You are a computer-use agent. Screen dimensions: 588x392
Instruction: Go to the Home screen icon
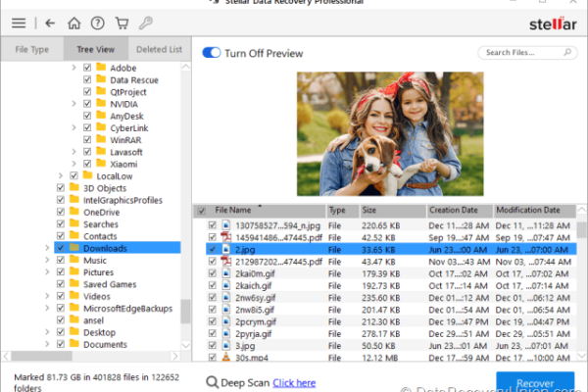(x=74, y=22)
